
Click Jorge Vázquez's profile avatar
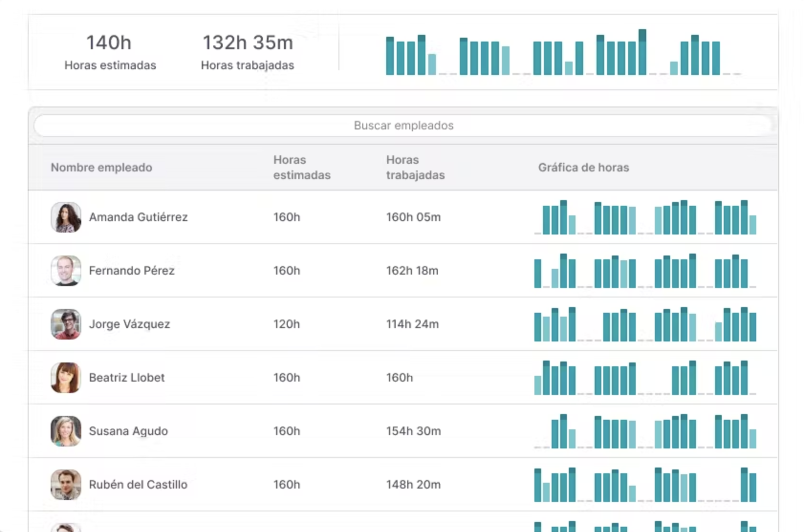[66, 324]
